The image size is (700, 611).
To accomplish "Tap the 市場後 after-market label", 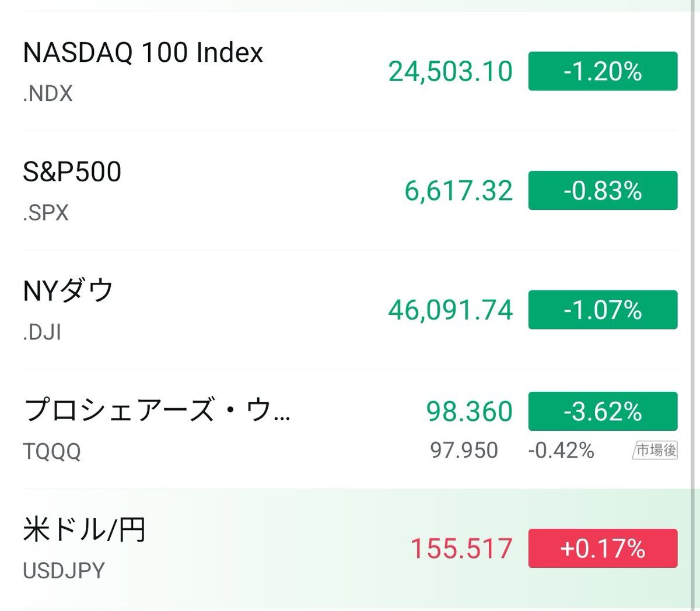I will coord(655,450).
